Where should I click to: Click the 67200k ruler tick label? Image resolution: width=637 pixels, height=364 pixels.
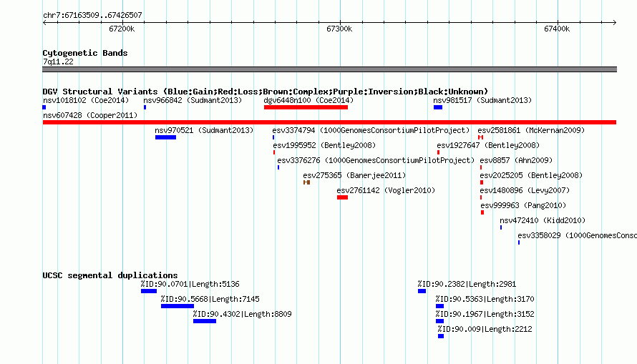[122, 29]
